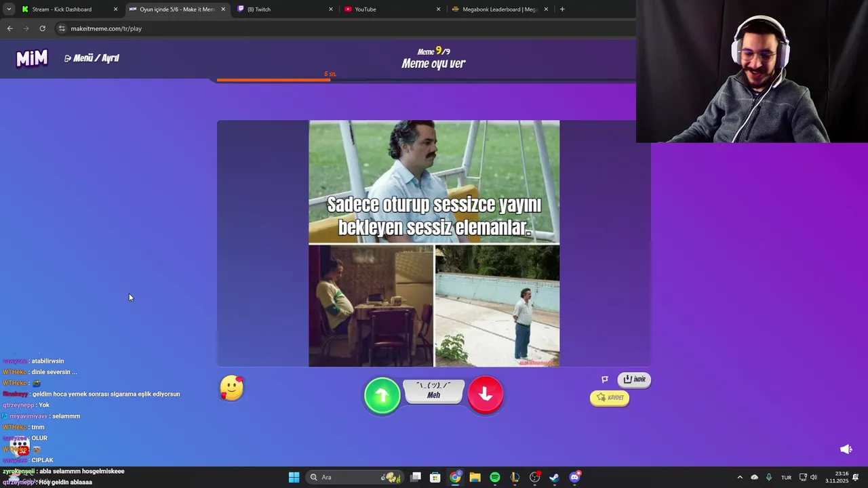This screenshot has width=868, height=488.
Task: Go back in the browser
Action: (x=9, y=28)
